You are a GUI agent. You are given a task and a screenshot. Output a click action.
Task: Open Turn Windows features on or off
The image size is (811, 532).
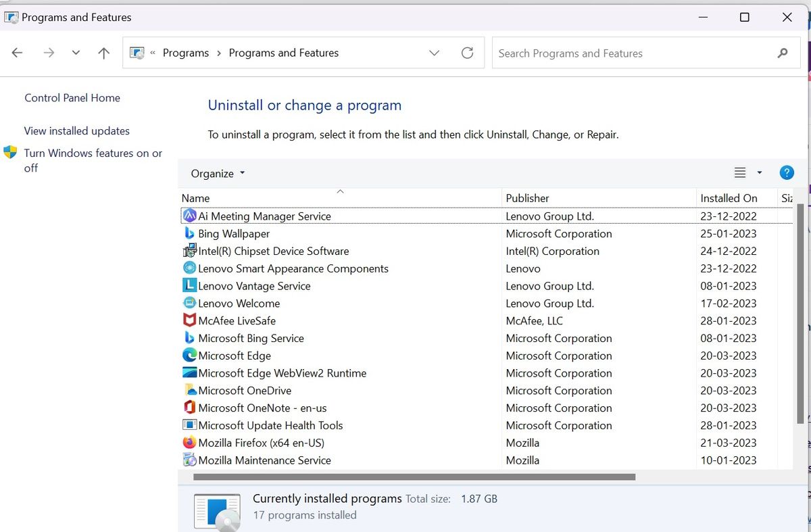[93, 160]
